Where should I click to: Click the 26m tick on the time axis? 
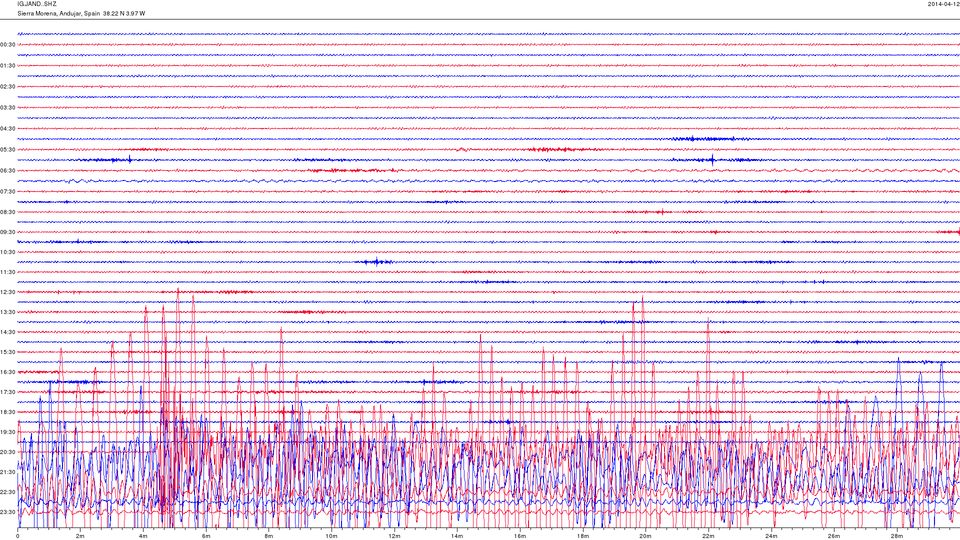point(834,536)
